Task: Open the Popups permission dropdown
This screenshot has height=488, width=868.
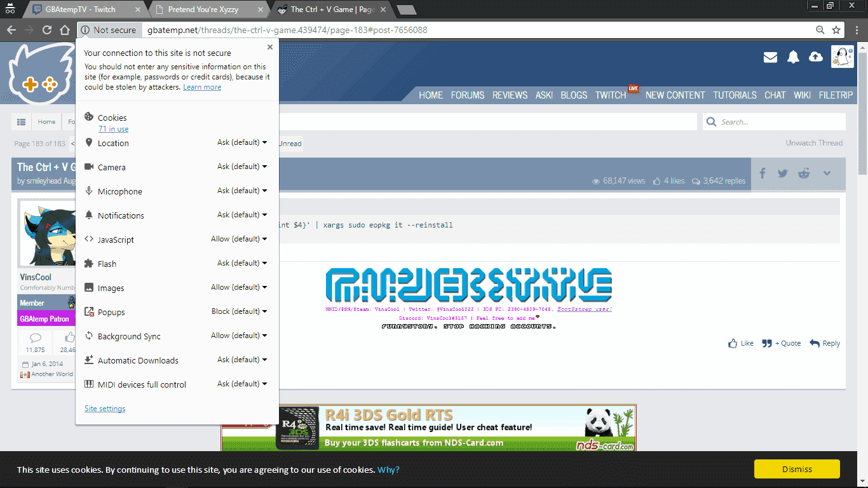Action: (x=240, y=311)
